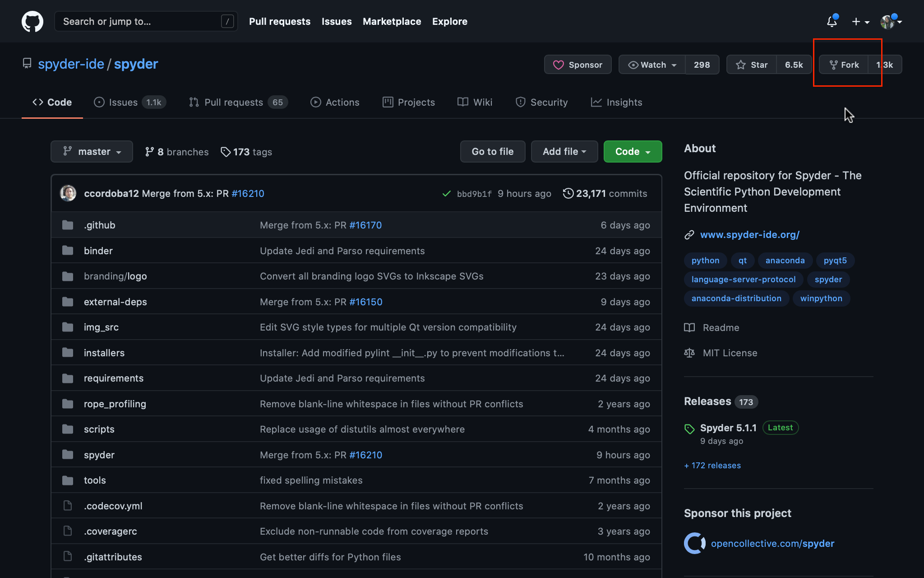
Task: Click the 8 branches link
Action: click(x=177, y=152)
